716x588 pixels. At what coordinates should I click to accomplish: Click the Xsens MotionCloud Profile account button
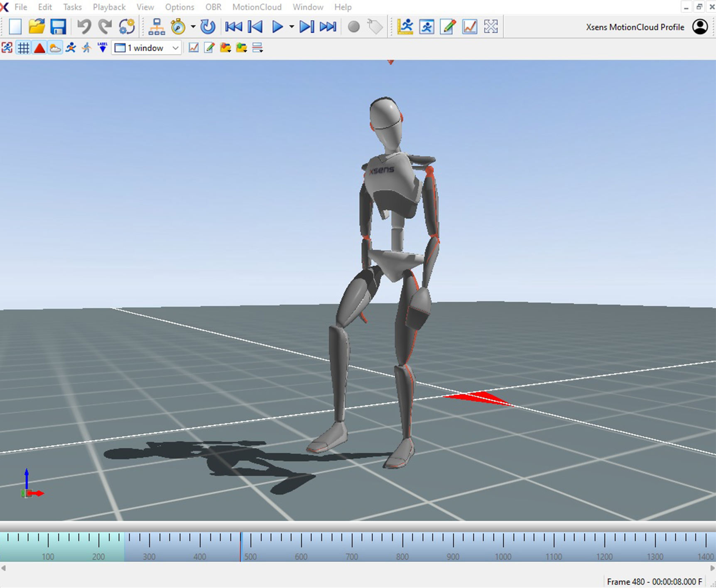[x=700, y=27]
